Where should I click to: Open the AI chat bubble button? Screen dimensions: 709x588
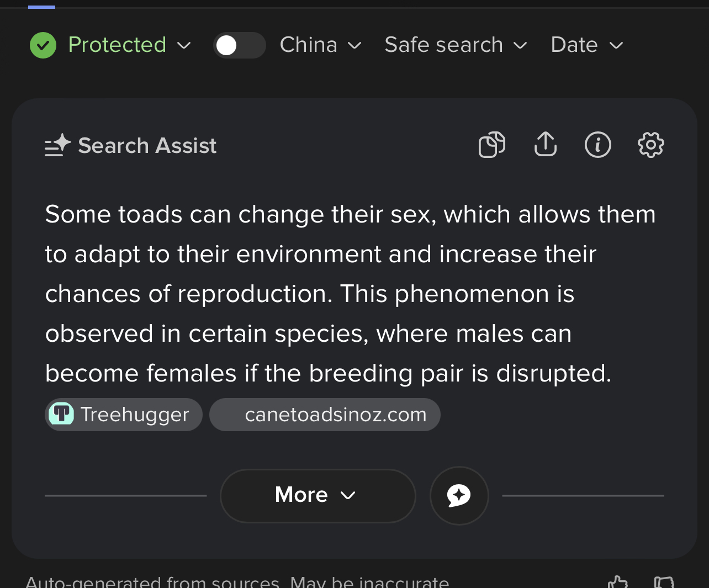click(x=459, y=495)
